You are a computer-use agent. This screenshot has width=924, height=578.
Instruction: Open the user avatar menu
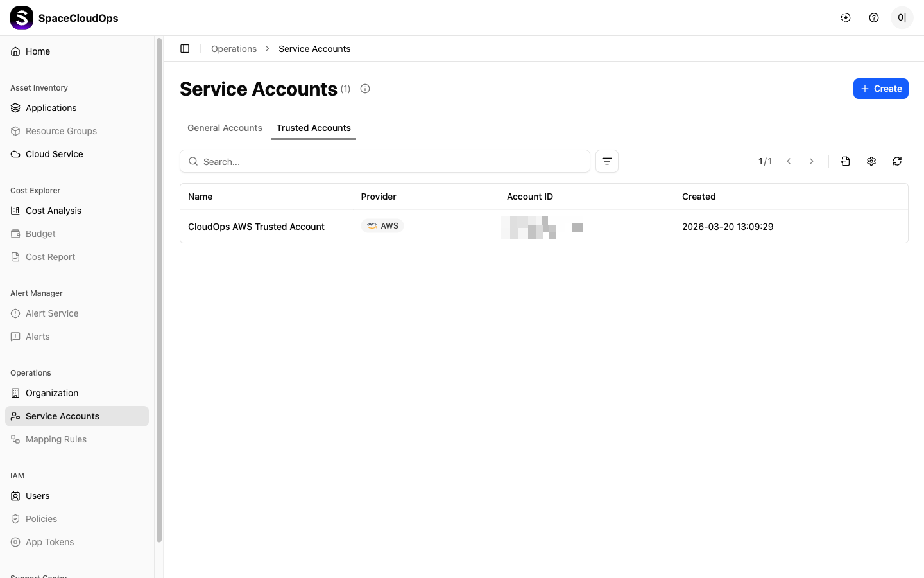point(902,18)
